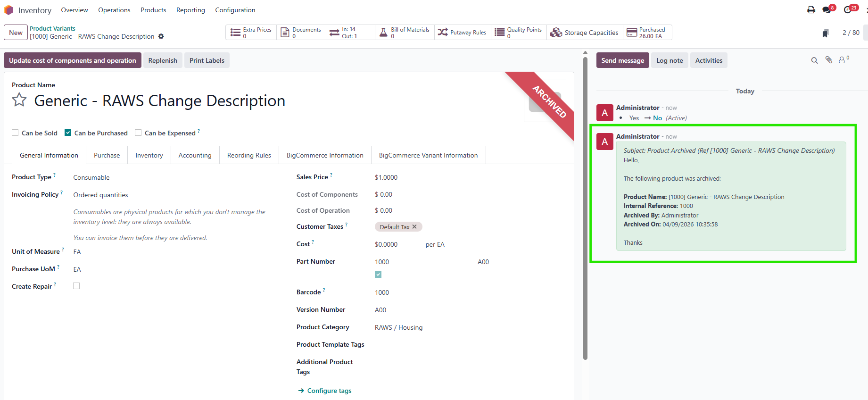868x400 pixels.
Task: Click the paperclip attachments icon
Action: [x=829, y=60]
